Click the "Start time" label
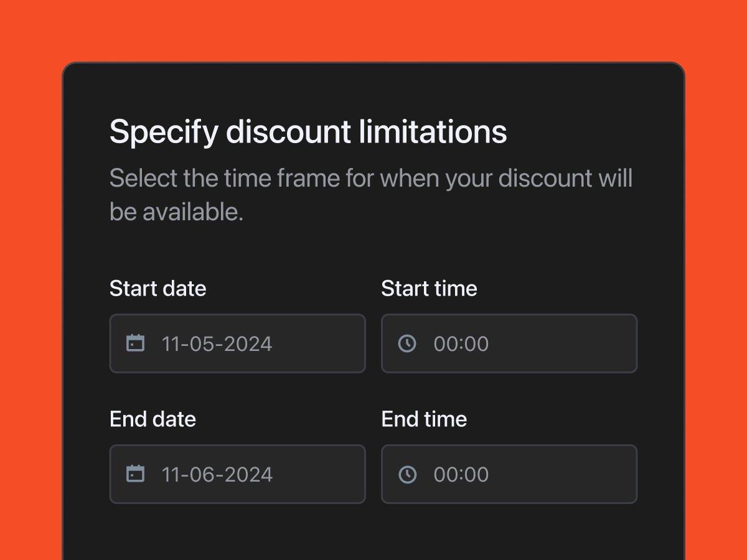 [429, 289]
